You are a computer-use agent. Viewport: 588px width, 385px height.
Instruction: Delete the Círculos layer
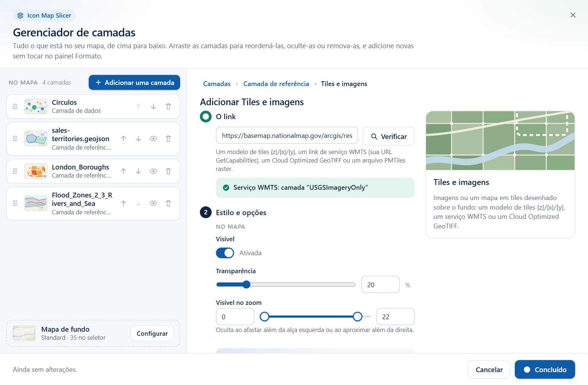click(168, 107)
